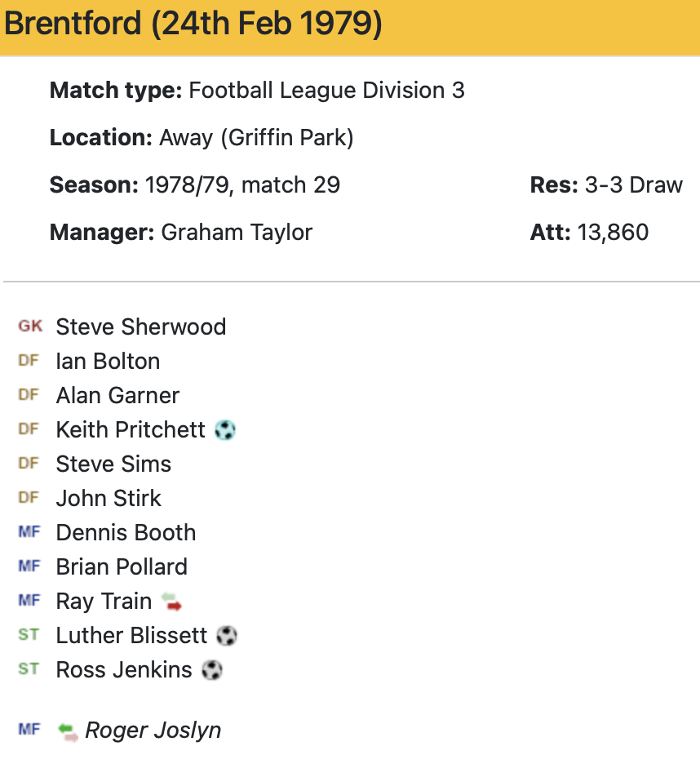Viewport: 700px width, 764px height.
Task: View substitute Roger Joslyn's profile
Action: tap(153, 731)
